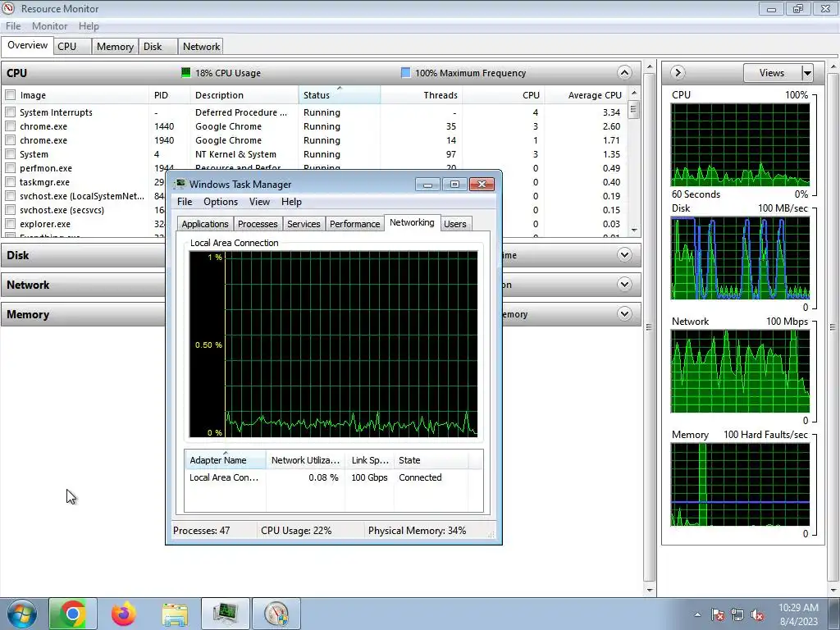Click the Network 100 Mbps graph
Image resolution: width=840 pixels, height=630 pixels.
tap(740, 372)
